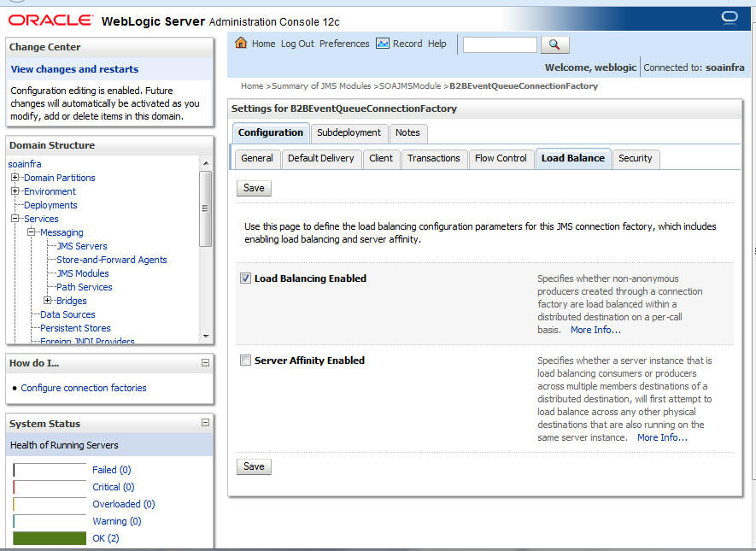Switch to the Subdeployment tab
The width and height of the screenshot is (756, 551).
[x=349, y=132]
